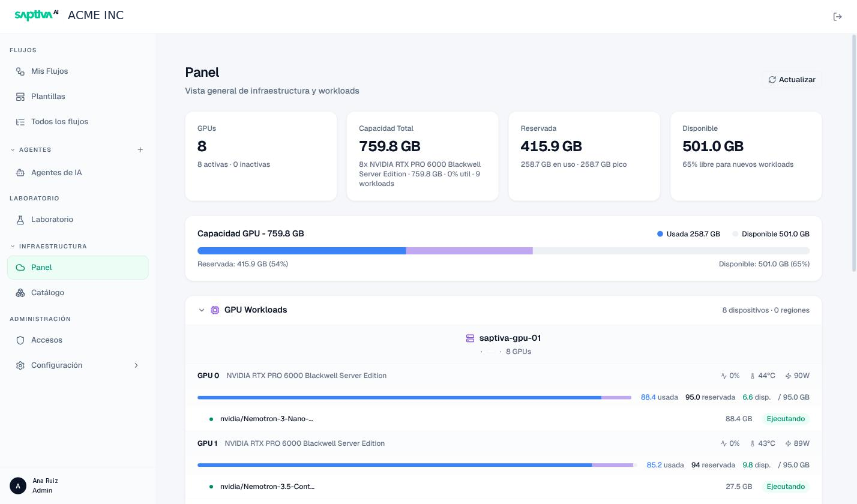Click the saptiva-gpu-01 server icon
857x504 pixels.
click(x=471, y=338)
